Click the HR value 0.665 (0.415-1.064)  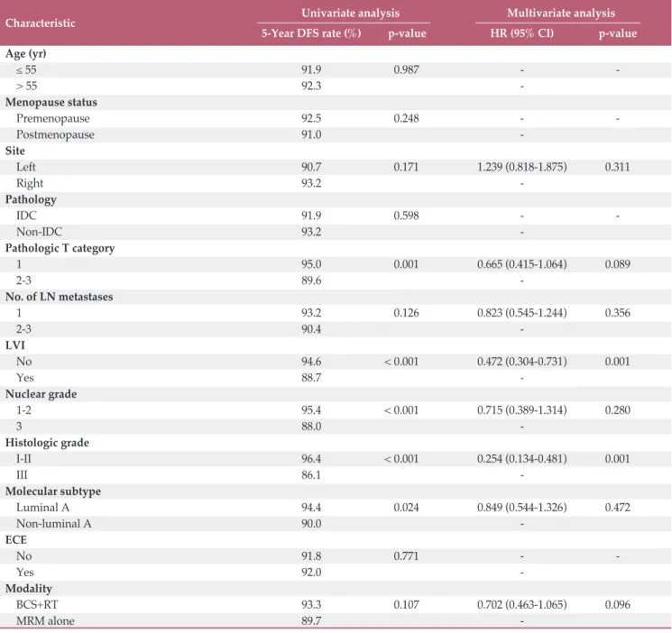pyautogui.click(x=522, y=264)
